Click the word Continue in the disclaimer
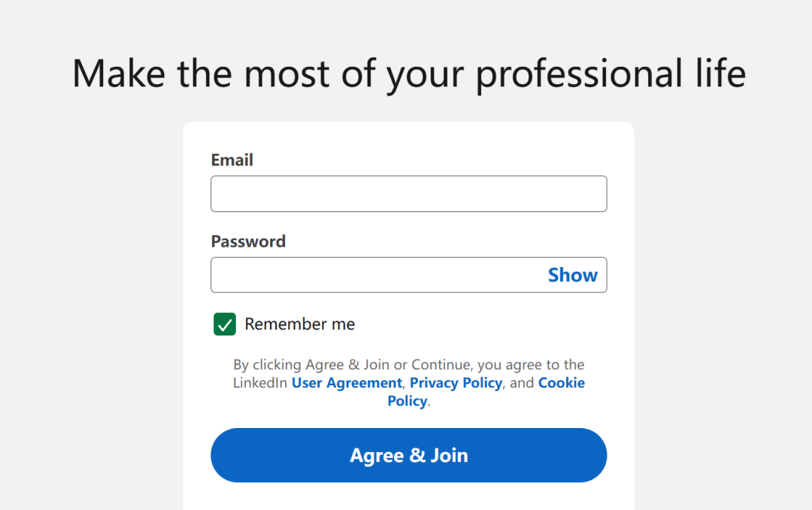Viewport: 812px width, 510px height. pyautogui.click(x=441, y=365)
